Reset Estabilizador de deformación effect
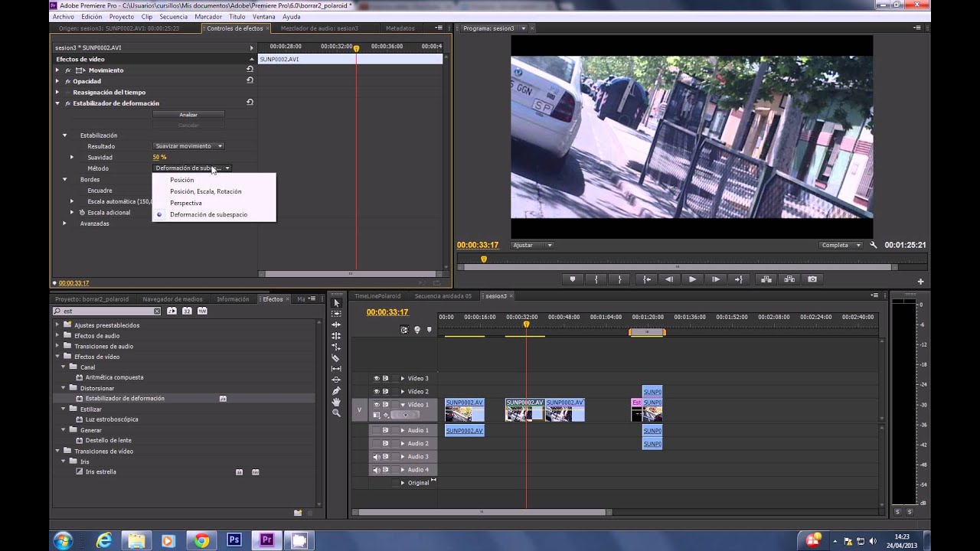The image size is (980, 551). [250, 103]
